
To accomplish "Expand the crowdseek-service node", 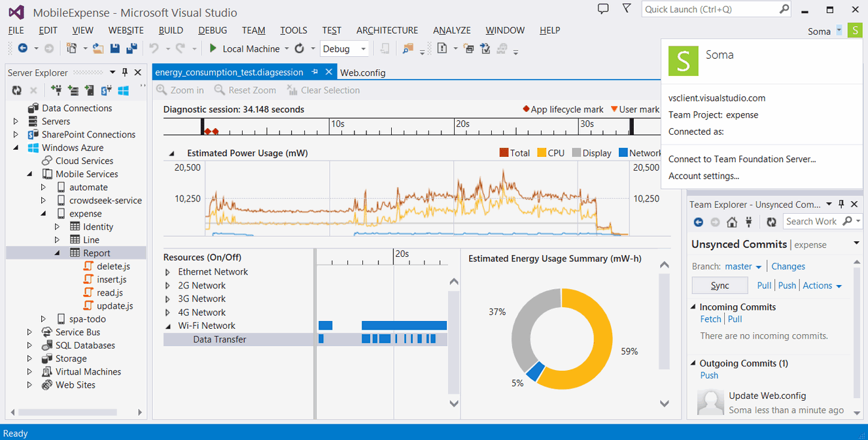I will tap(44, 201).
